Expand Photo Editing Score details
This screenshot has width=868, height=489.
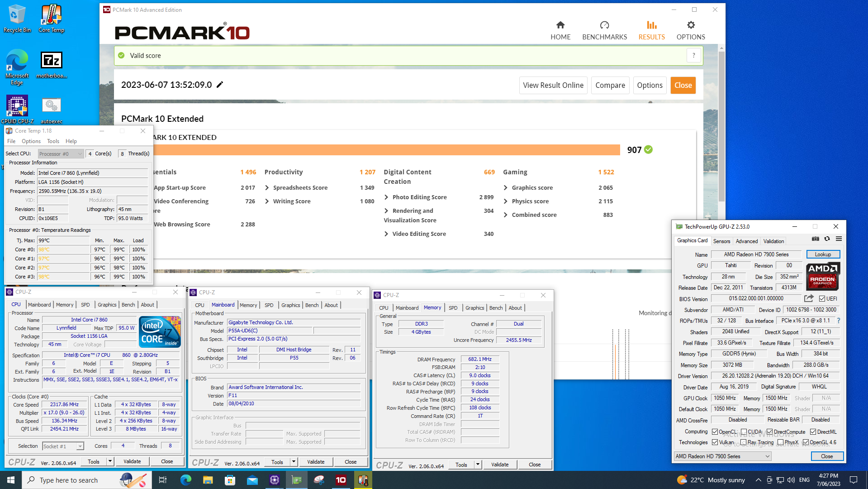pyautogui.click(x=386, y=197)
